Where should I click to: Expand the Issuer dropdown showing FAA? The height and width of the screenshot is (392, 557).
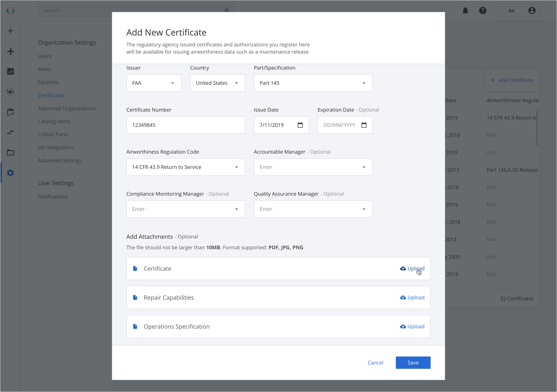(154, 83)
